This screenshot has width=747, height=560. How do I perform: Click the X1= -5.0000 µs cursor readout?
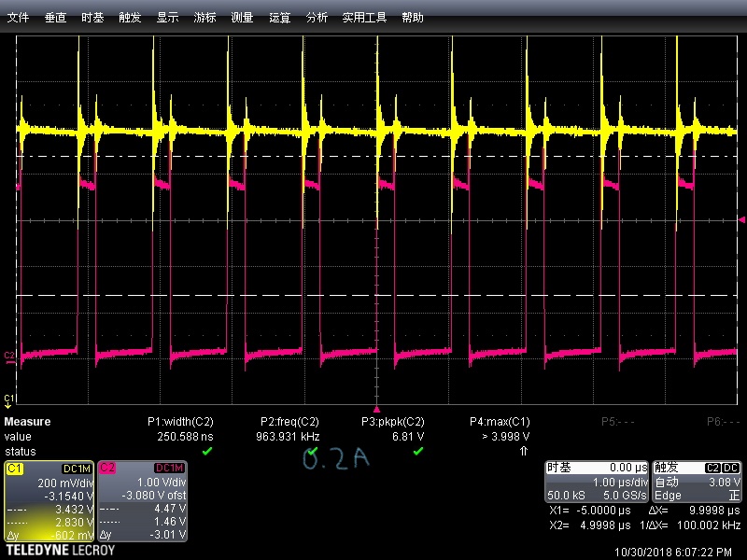(590, 511)
